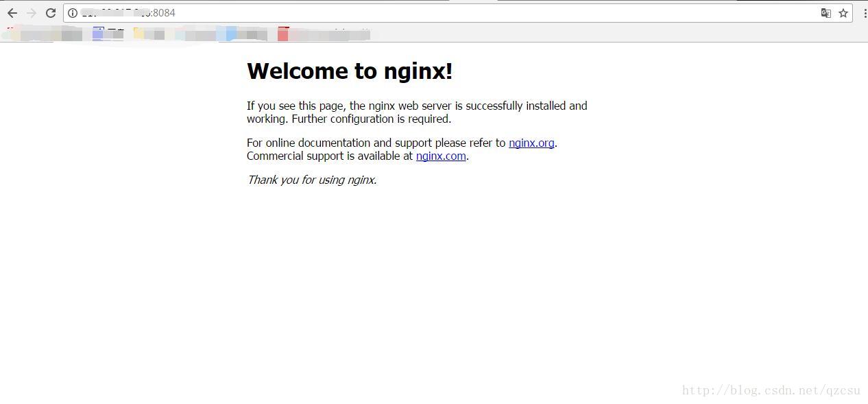Click the forward navigation arrow

click(32, 13)
